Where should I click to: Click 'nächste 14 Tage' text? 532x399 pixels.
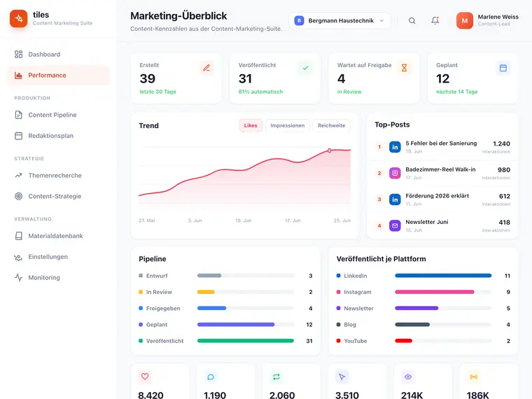(x=456, y=92)
